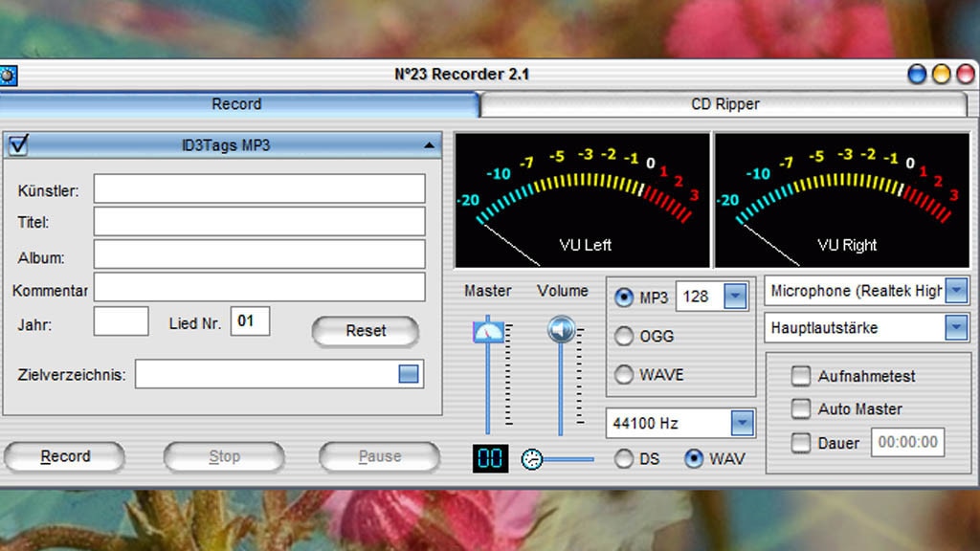Select the OGG format radio button
The image size is (980, 551).
[624, 336]
